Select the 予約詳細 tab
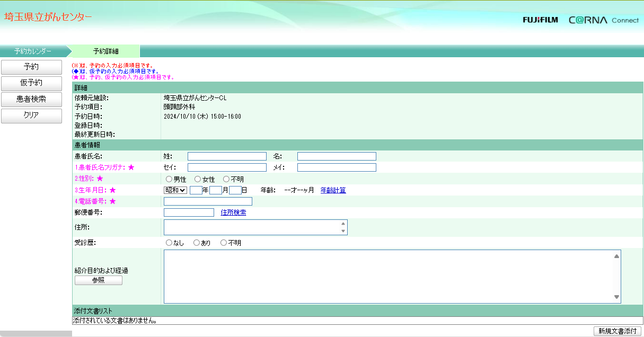The width and height of the screenshot is (644, 337). (105, 51)
